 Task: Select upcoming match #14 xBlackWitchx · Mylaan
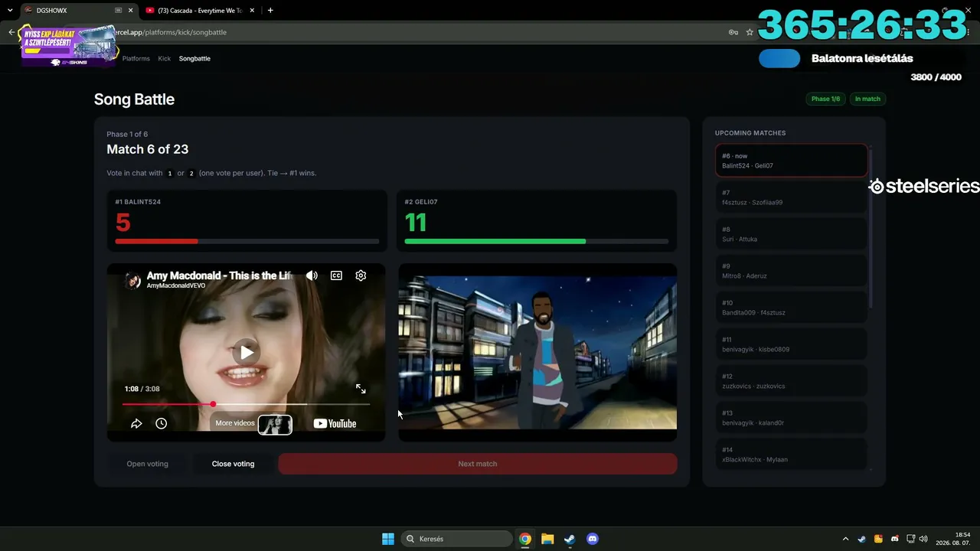pos(792,455)
